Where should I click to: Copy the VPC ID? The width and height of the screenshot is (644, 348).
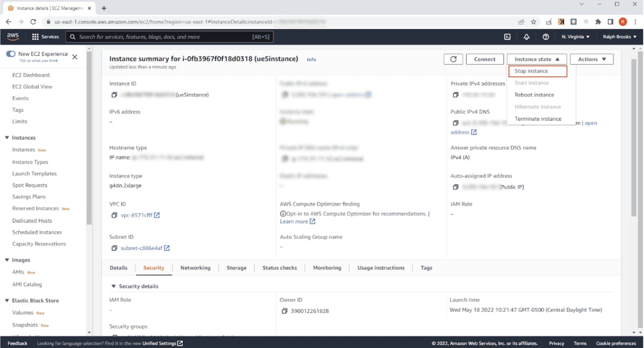(x=114, y=215)
